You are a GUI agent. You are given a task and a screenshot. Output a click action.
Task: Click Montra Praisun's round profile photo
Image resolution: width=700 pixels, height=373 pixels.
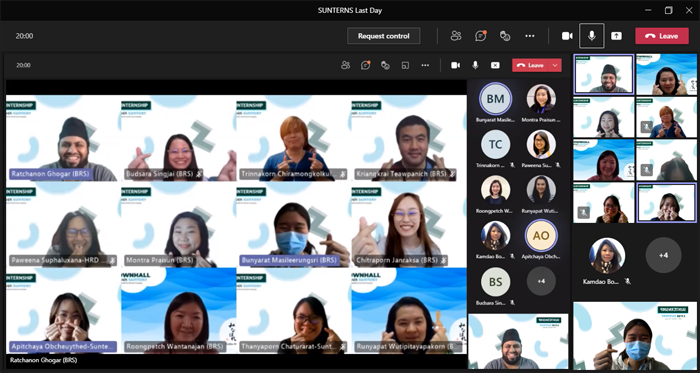pos(541,99)
